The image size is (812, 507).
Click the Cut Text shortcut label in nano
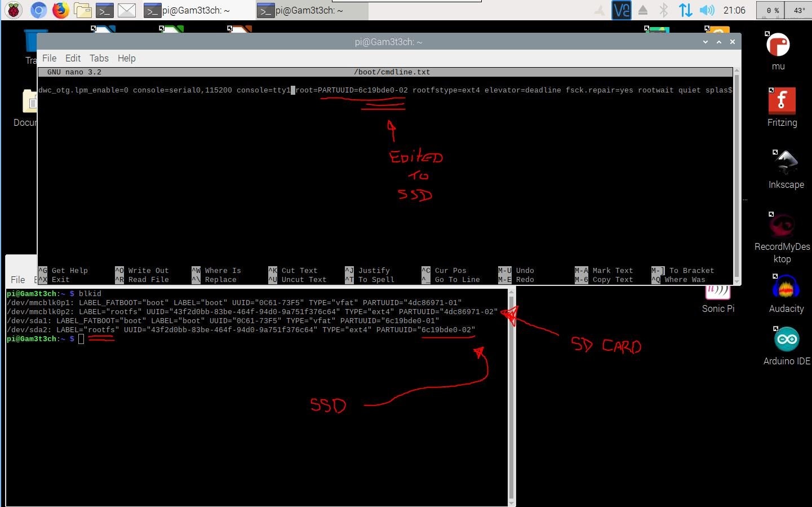300,271
